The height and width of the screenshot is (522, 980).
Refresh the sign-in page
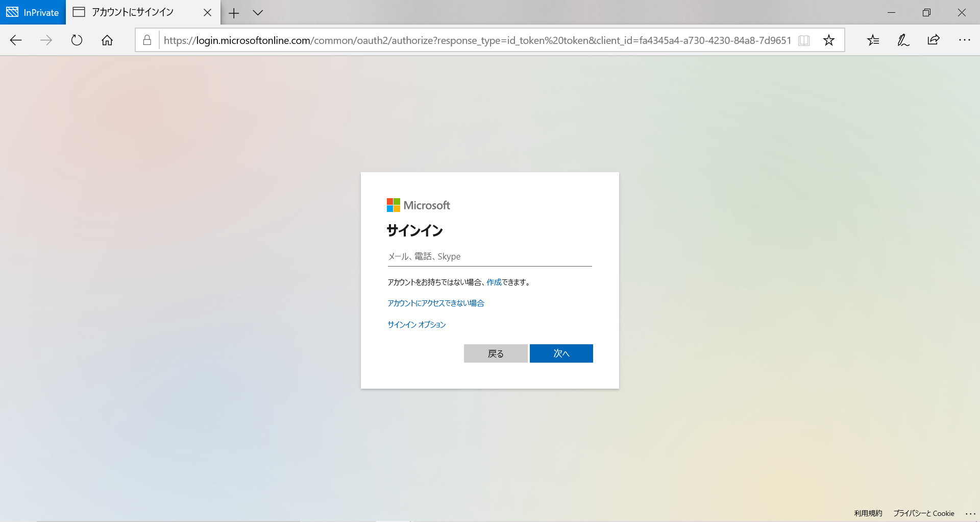(77, 40)
